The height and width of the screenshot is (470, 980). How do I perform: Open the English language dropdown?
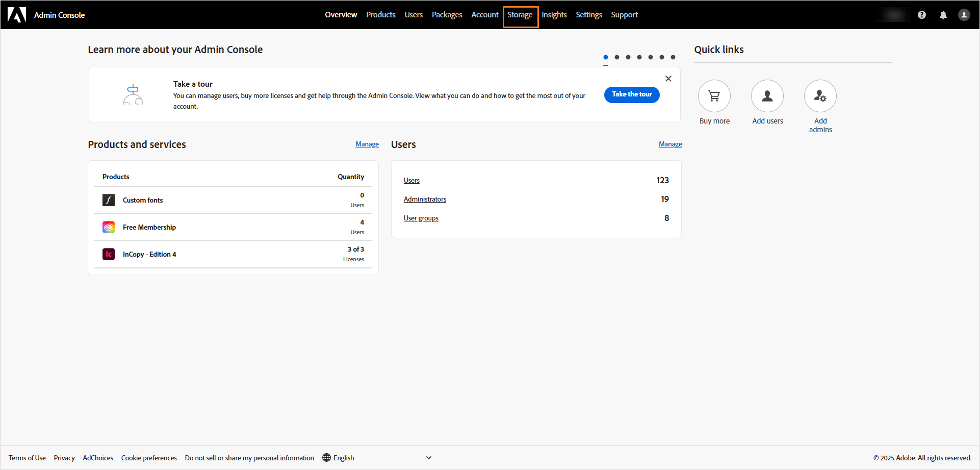377,458
